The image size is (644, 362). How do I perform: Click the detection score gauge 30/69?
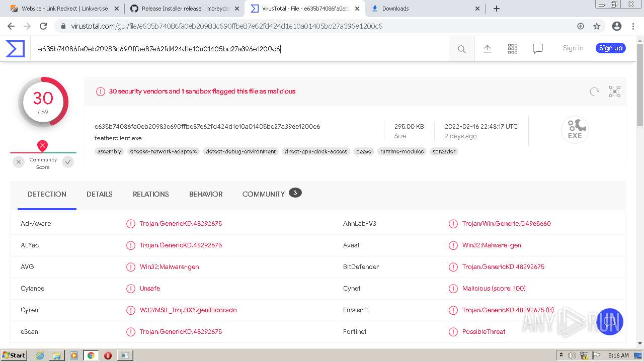pos(43,102)
